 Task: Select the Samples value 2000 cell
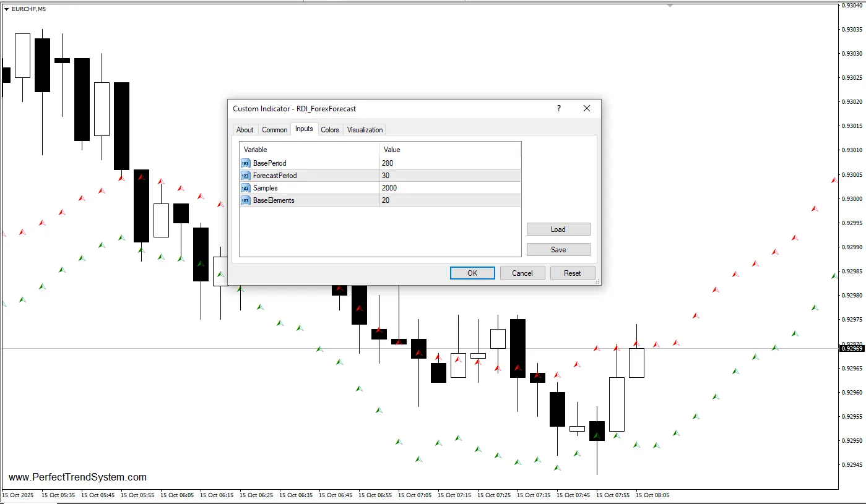449,188
